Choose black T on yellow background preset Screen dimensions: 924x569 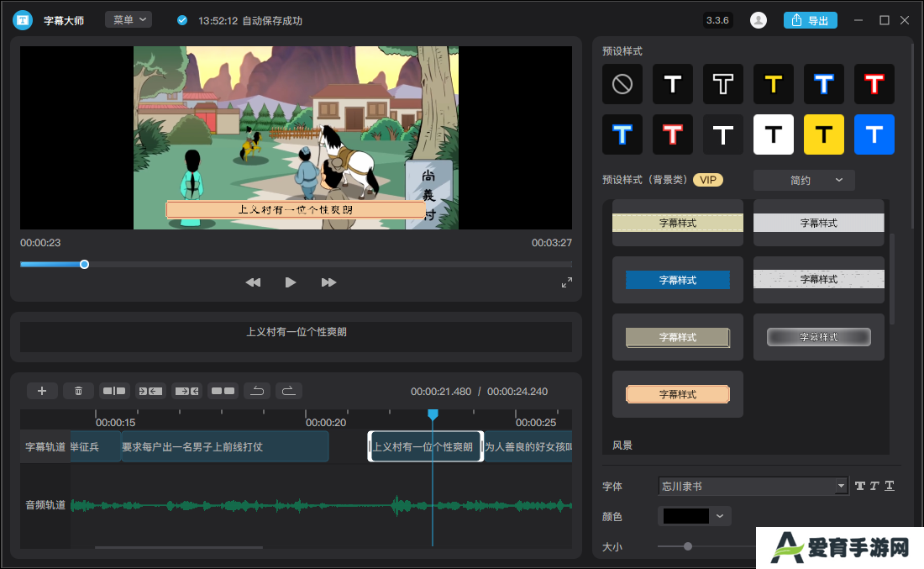click(824, 134)
